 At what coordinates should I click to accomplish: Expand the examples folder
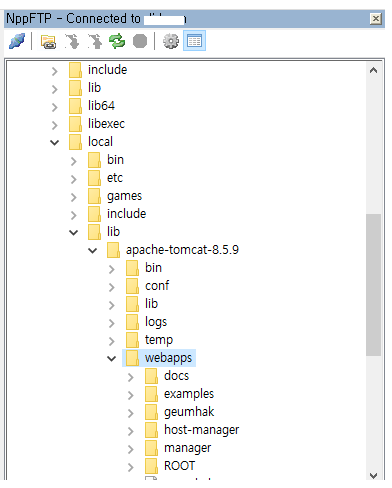(131, 395)
